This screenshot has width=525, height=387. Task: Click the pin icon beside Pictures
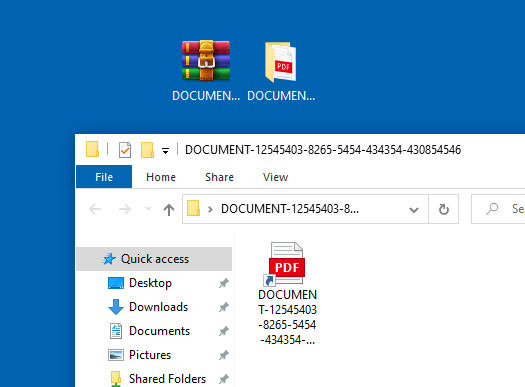tap(224, 355)
